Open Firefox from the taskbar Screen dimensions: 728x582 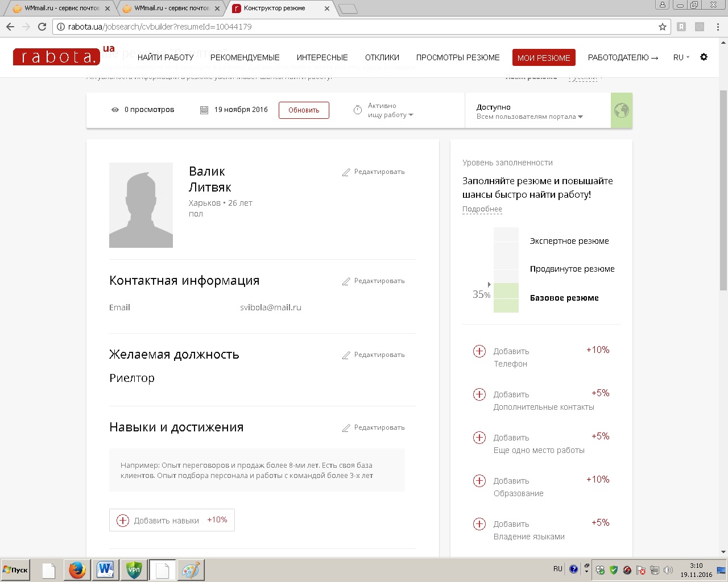(x=77, y=569)
